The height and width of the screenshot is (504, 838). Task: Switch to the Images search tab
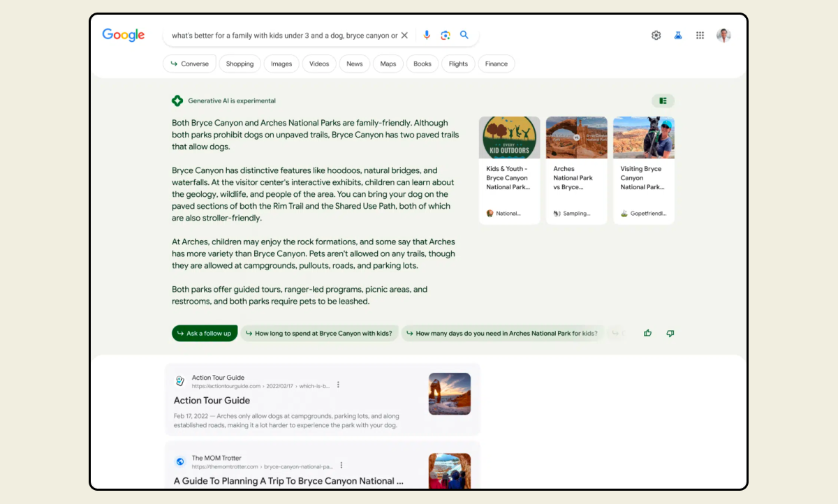click(281, 64)
